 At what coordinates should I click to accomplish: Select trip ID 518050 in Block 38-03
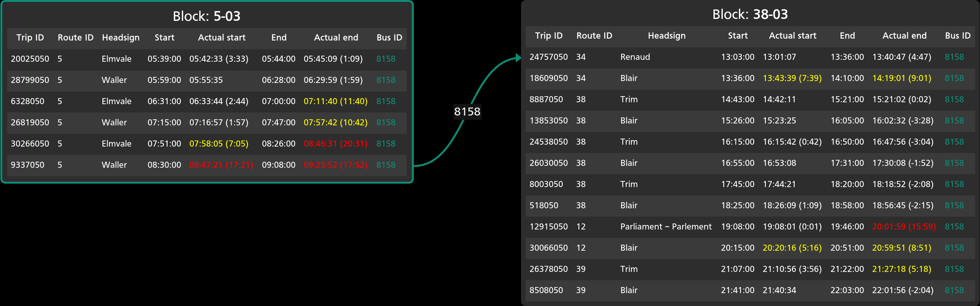coord(543,206)
